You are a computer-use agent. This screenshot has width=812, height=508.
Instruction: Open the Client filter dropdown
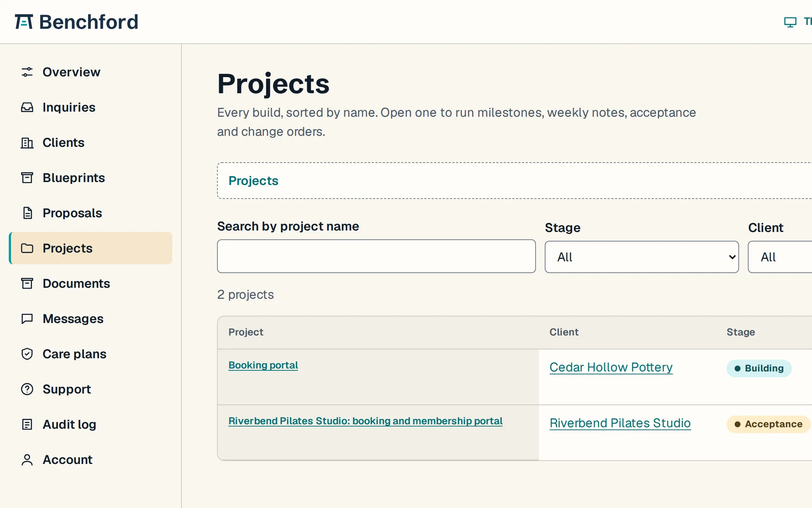[x=780, y=257]
